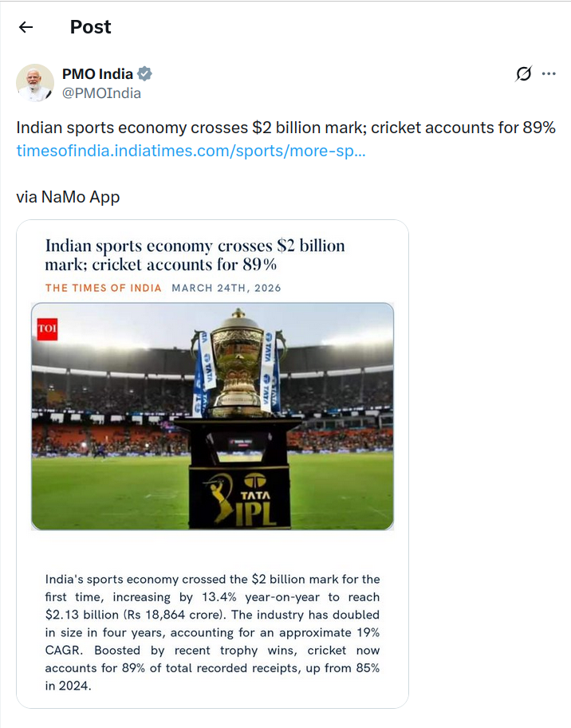Click the article summary paragraph
The image size is (571, 728).
coord(212,632)
